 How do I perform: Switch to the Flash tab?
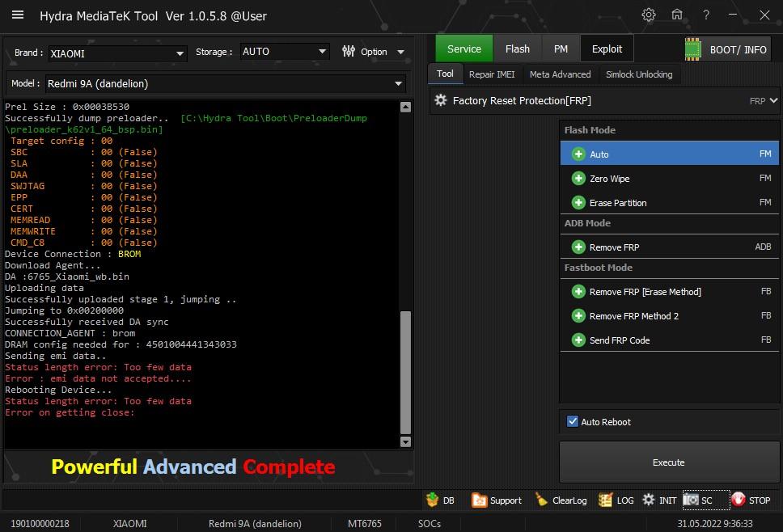[517, 49]
